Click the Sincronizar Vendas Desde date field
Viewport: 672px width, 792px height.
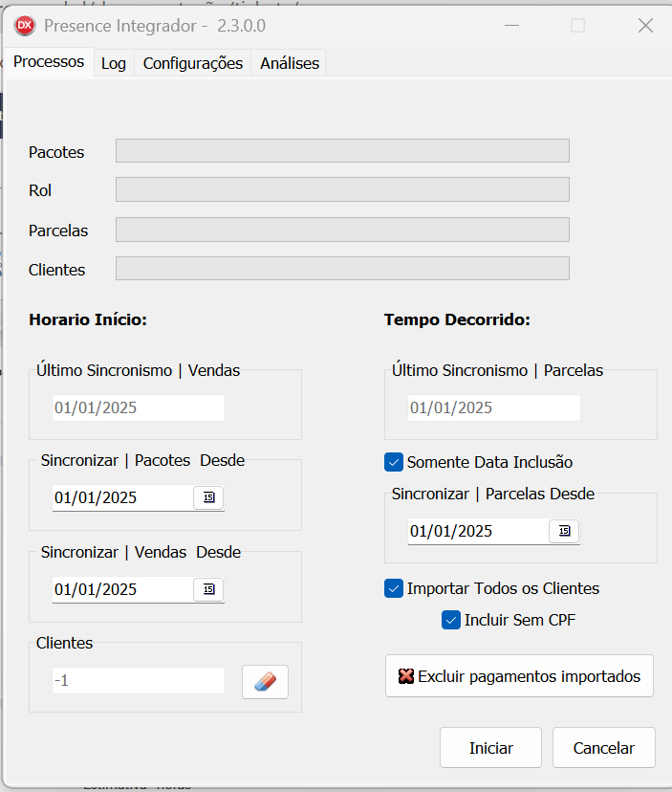(x=121, y=589)
